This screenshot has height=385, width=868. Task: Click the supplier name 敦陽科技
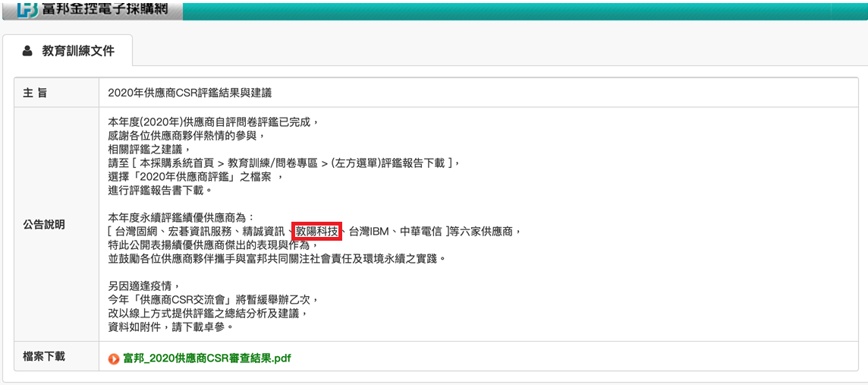(318, 232)
